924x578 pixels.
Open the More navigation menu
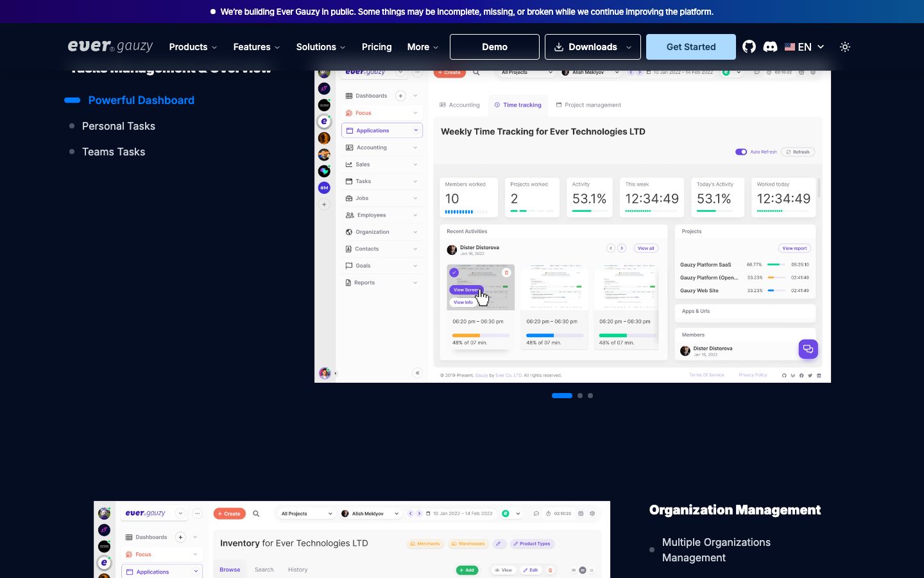[x=423, y=47]
